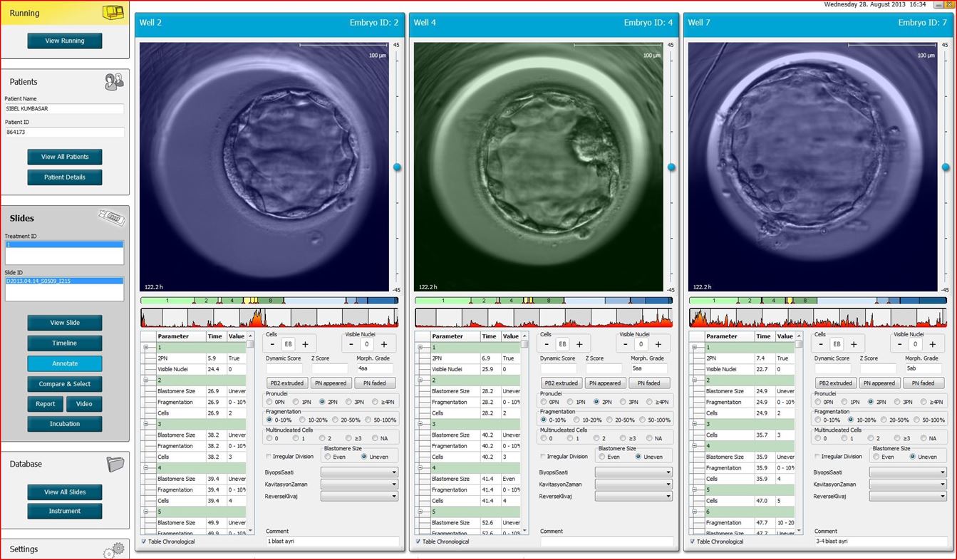Switch to the Timeline view
The height and width of the screenshot is (560, 957).
(65, 343)
